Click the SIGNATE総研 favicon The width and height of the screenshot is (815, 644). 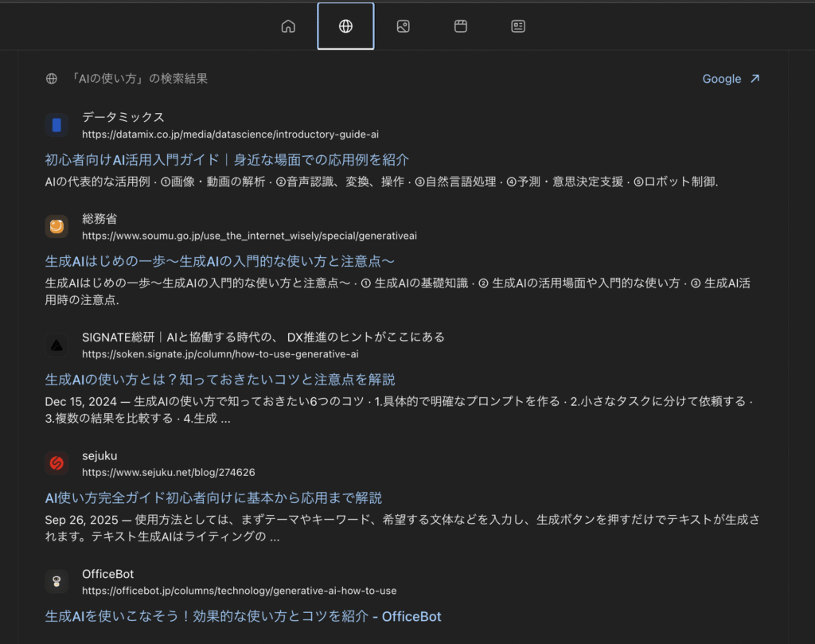click(57, 345)
